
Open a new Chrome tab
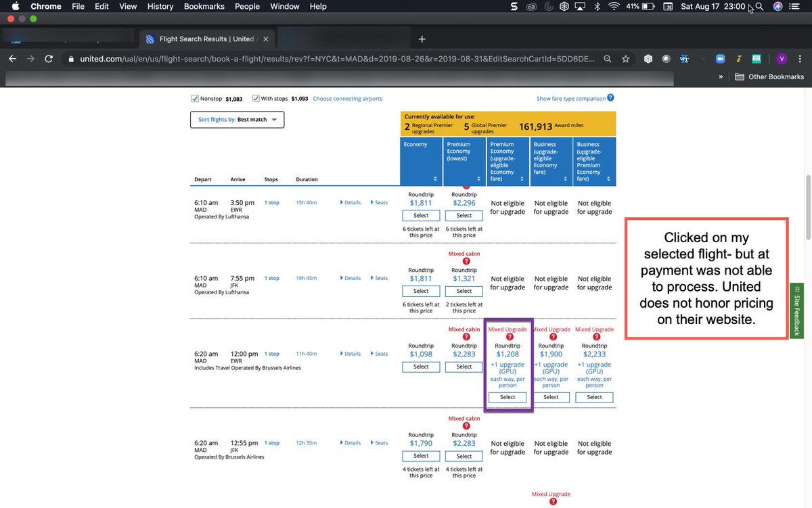coord(422,39)
